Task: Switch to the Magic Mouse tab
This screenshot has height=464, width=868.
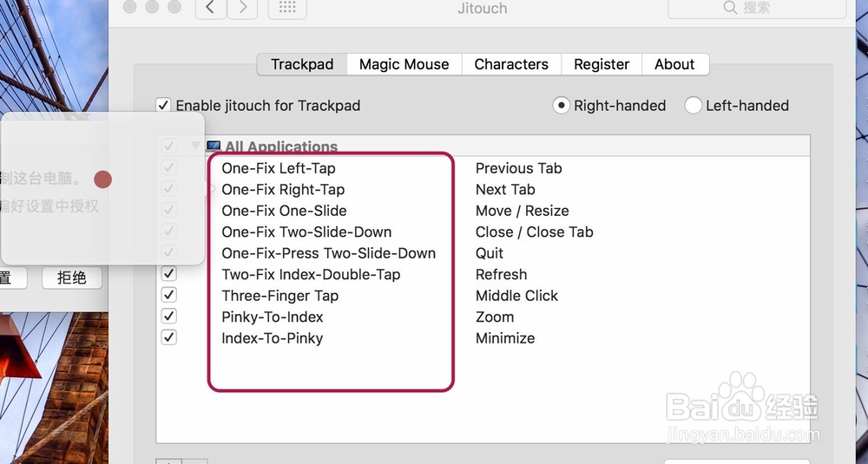Action: tap(404, 64)
